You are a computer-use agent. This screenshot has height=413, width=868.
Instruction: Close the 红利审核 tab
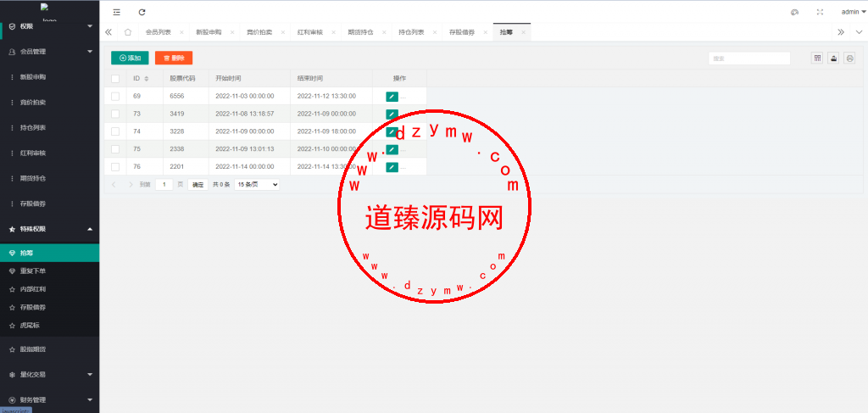pos(333,32)
